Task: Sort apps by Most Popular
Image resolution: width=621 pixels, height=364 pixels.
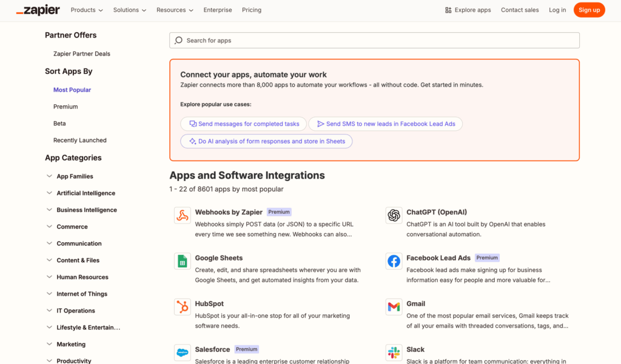Action: [72, 90]
